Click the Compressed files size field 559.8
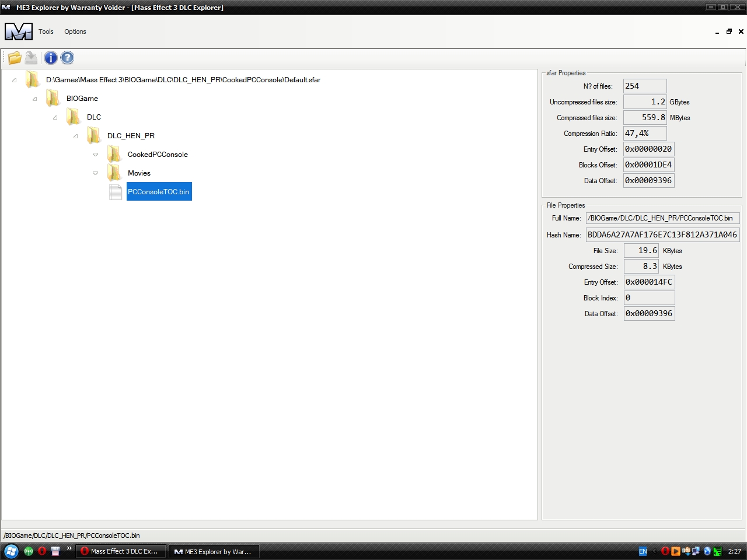 point(645,118)
